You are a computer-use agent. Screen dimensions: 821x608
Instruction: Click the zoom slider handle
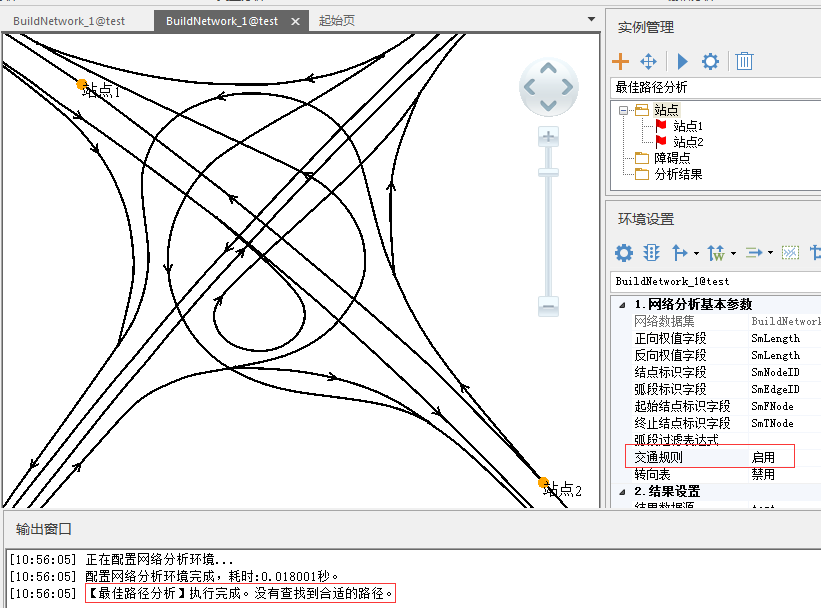click(x=548, y=172)
